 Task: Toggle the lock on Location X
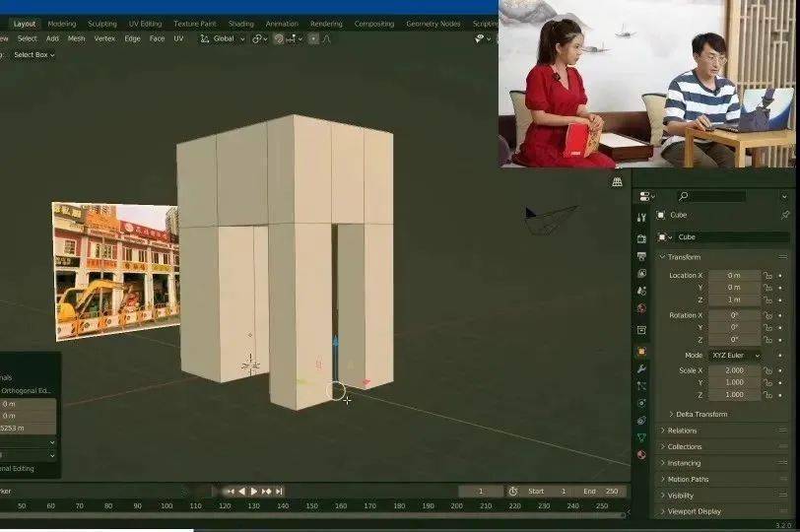pyautogui.click(x=767, y=276)
